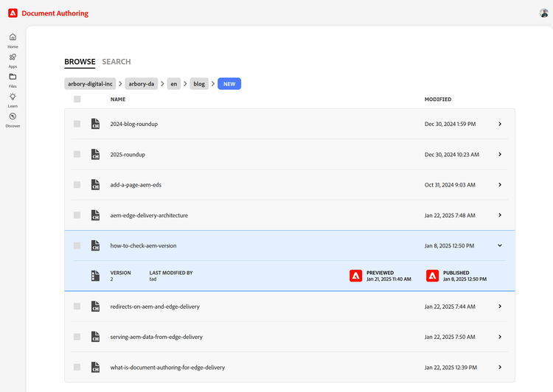Check the box for how-to-check-aem-version

tap(77, 245)
